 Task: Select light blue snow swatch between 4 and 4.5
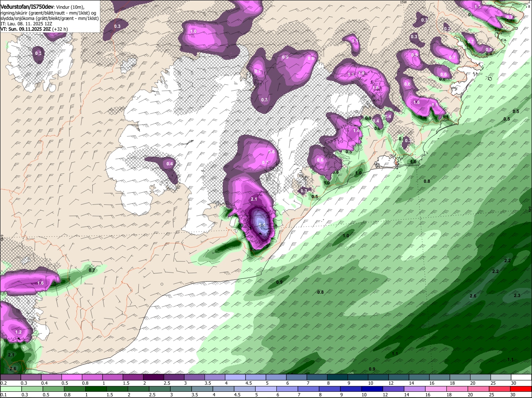(x=235, y=377)
